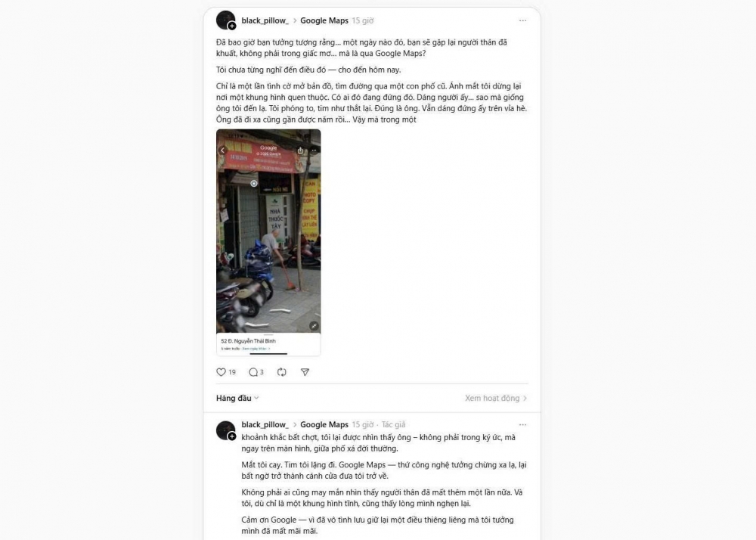The height and width of the screenshot is (540, 756).
Task: Open the 15 giờ timestamp on the main post
Action: (x=363, y=20)
